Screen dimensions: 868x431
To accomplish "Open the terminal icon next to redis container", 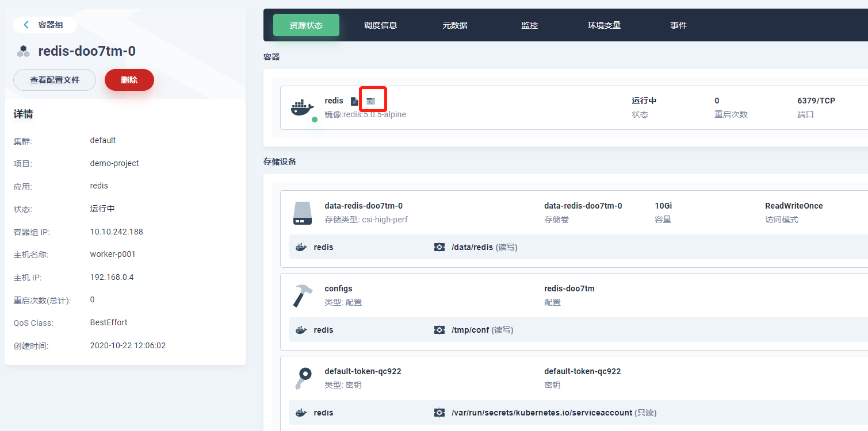I will [x=370, y=101].
